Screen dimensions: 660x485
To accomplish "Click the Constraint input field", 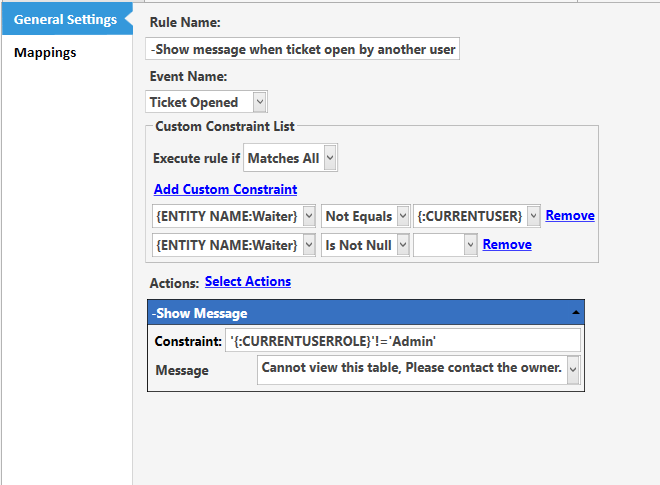I will (x=403, y=341).
